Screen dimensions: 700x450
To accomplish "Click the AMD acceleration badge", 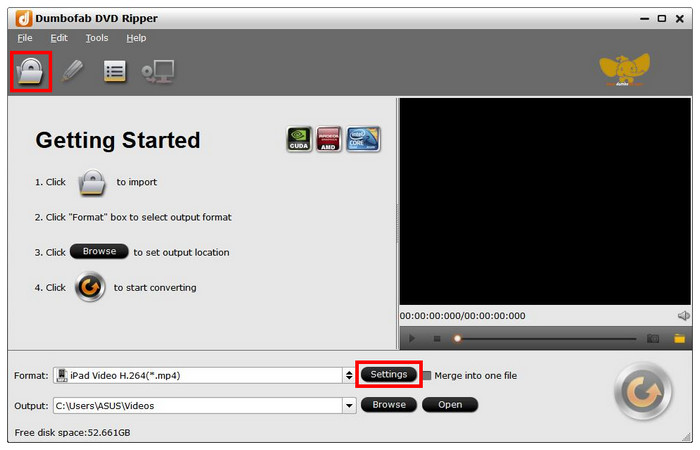I will (329, 139).
